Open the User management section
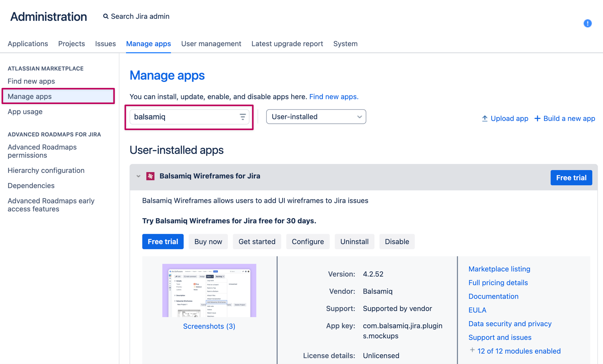 pyautogui.click(x=211, y=43)
